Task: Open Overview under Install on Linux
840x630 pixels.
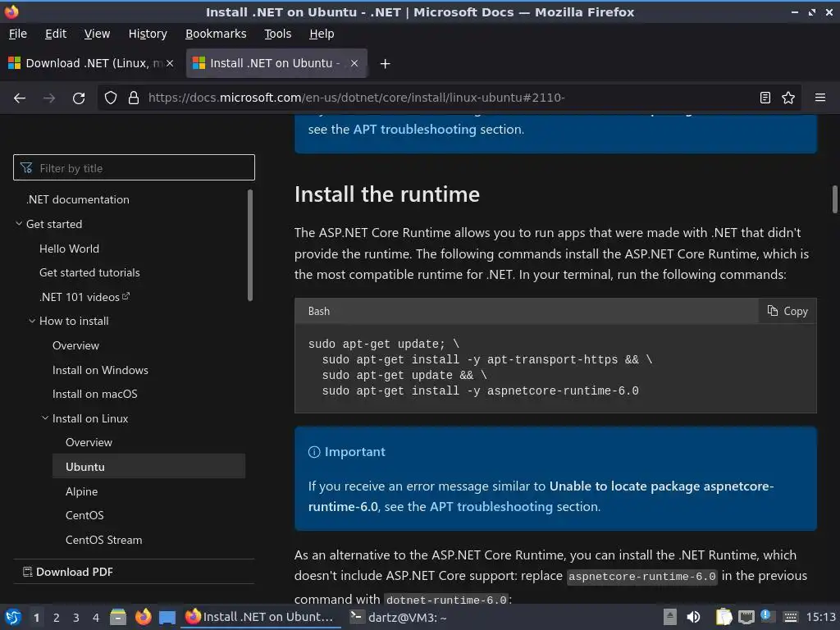Action: tap(89, 442)
